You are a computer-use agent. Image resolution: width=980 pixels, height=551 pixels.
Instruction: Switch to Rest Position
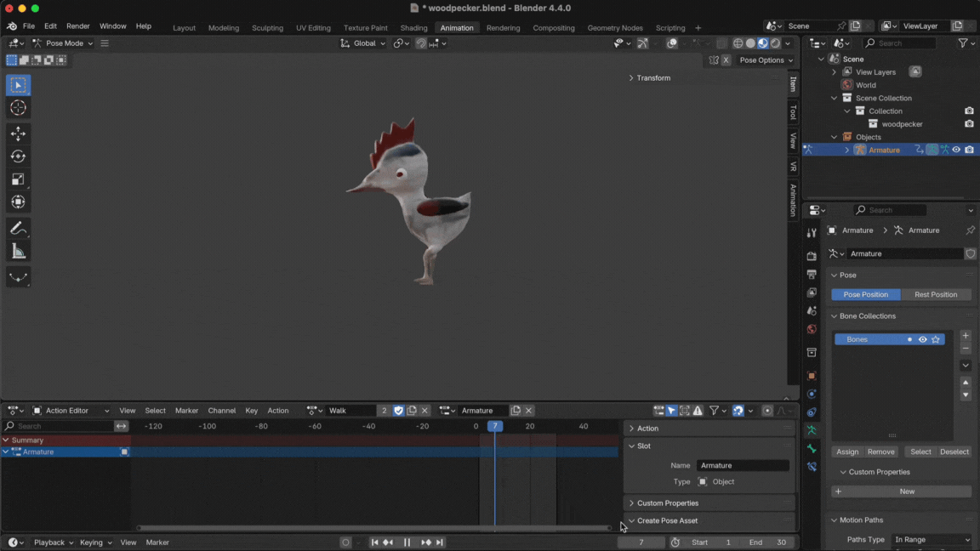click(936, 294)
